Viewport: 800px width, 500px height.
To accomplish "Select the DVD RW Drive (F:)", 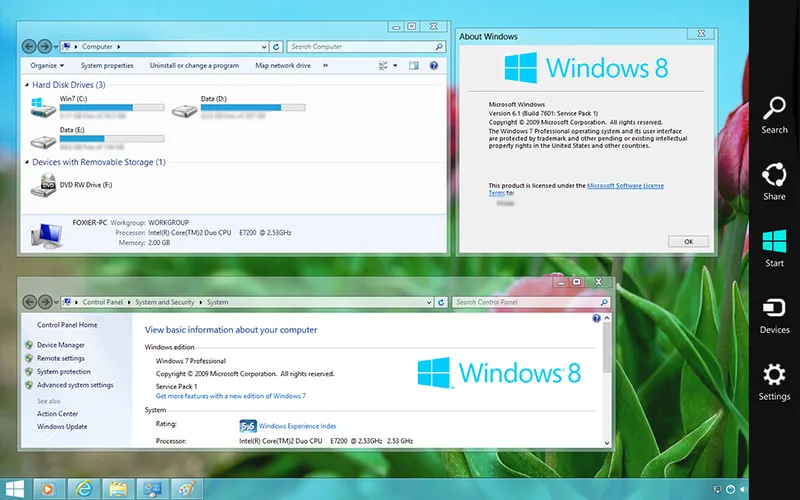I will point(72,185).
